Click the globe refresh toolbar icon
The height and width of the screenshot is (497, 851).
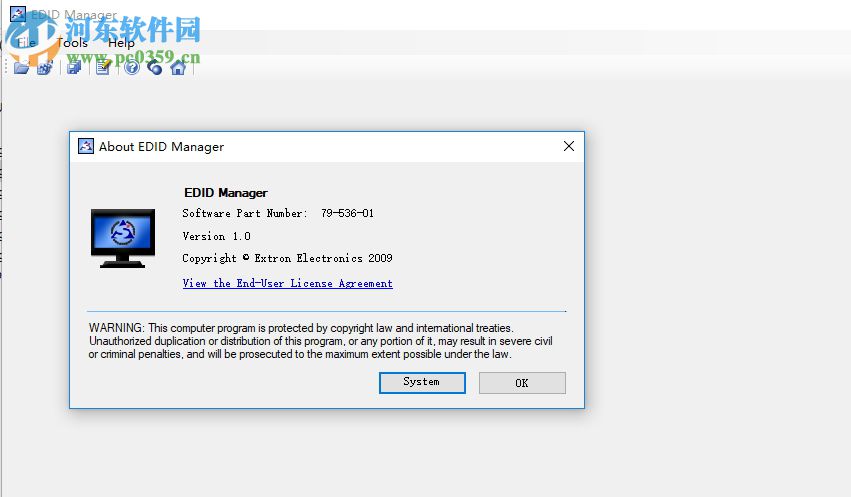point(155,67)
